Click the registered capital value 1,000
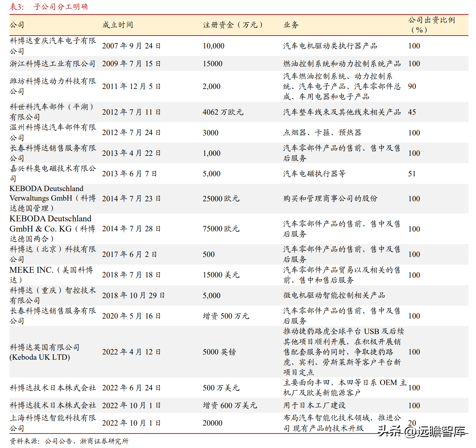476x448 pixels. click(212, 153)
